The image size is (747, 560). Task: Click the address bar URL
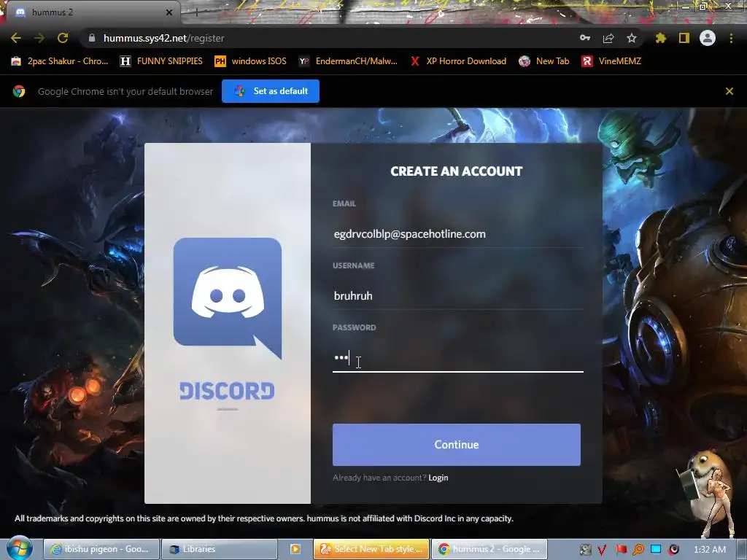click(164, 38)
